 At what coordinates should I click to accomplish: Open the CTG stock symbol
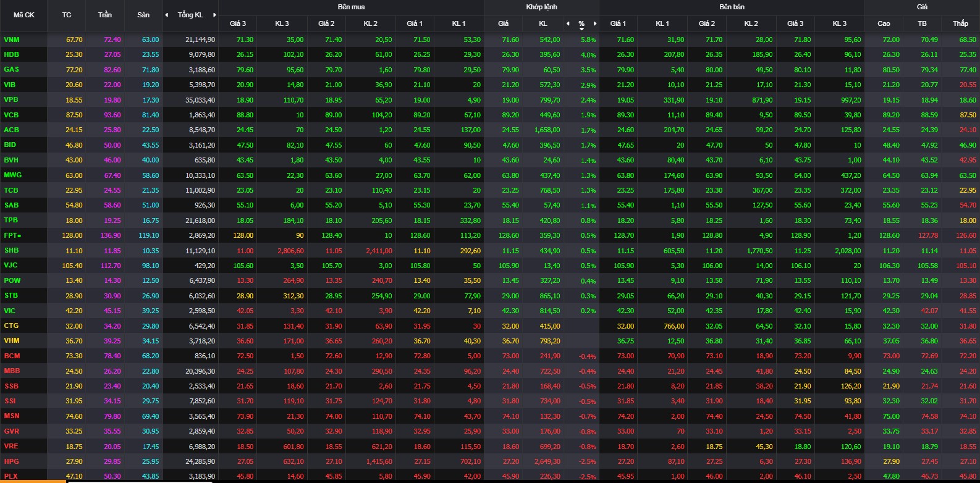[11, 325]
